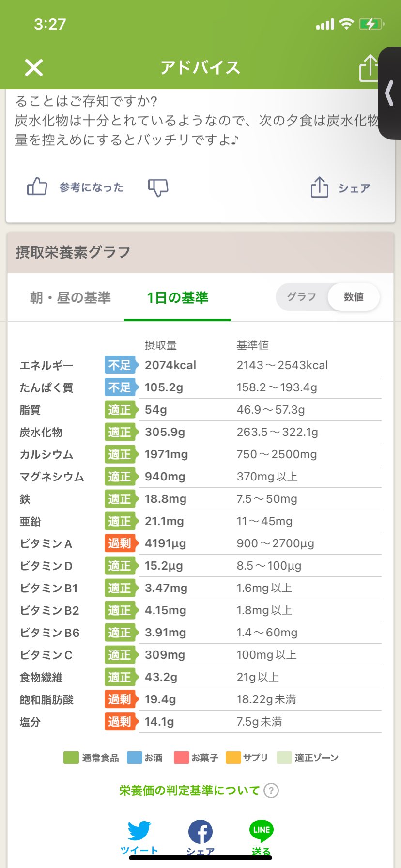Tap the thumbs-up 参考になった icon
The width and height of the screenshot is (401, 868).
point(37,186)
